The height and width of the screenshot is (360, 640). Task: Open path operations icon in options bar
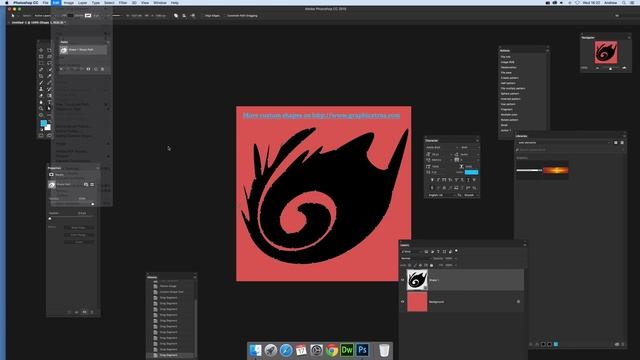[x=176, y=16]
